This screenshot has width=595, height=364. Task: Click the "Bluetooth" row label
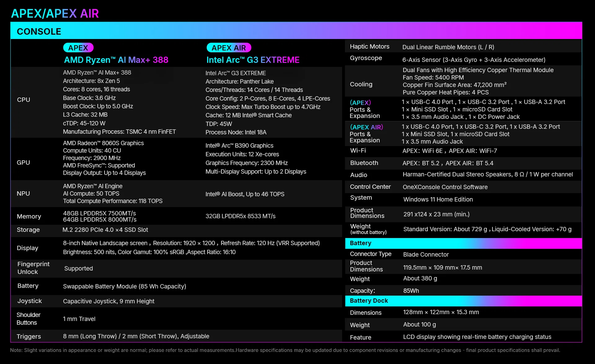364,163
